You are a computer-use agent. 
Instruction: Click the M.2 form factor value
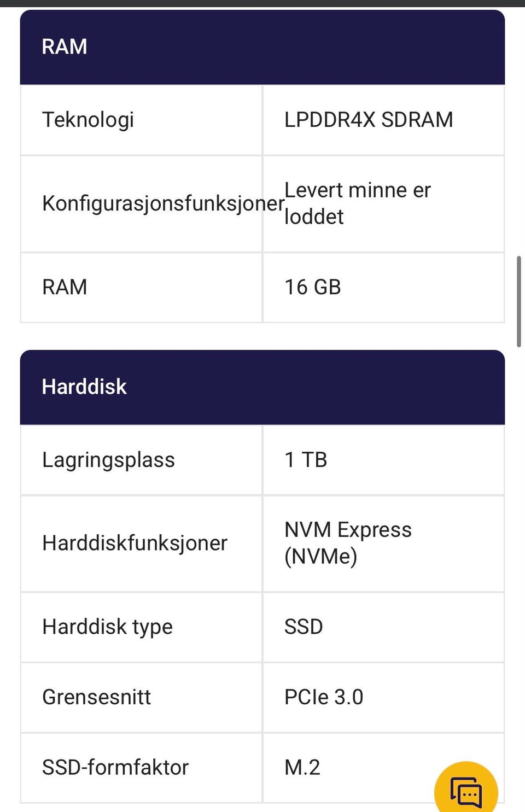pyautogui.click(x=302, y=767)
